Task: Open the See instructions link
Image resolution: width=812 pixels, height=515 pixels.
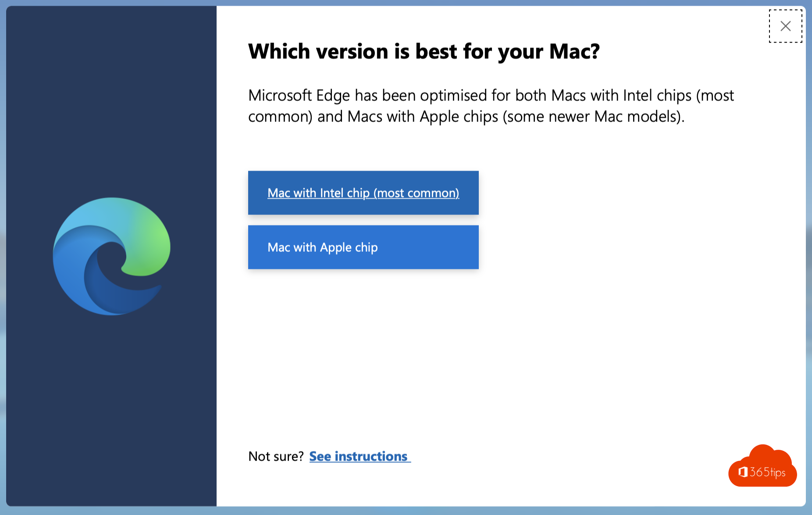Action: click(360, 456)
